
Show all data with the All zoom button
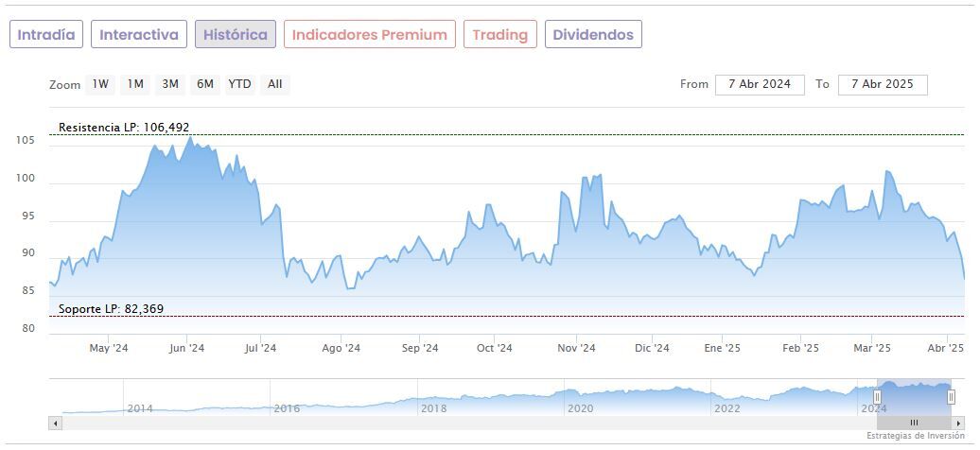[x=274, y=84]
